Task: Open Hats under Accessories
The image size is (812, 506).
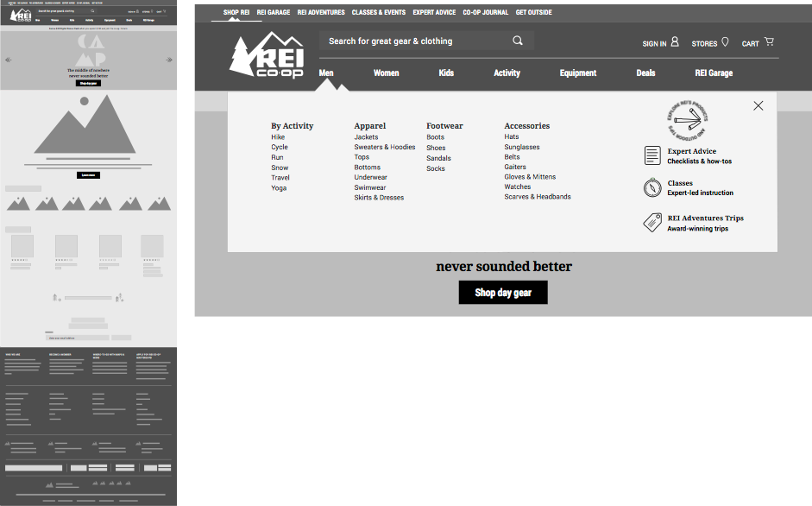Action: 512,137
